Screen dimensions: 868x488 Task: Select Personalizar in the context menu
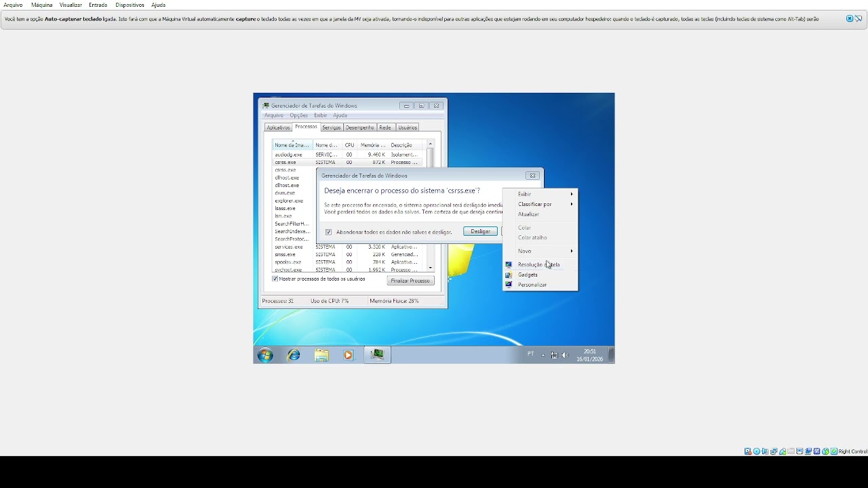540,285
